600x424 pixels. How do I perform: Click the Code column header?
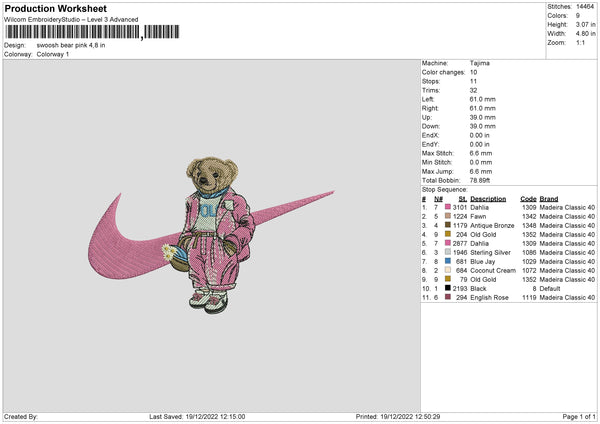[528, 199]
